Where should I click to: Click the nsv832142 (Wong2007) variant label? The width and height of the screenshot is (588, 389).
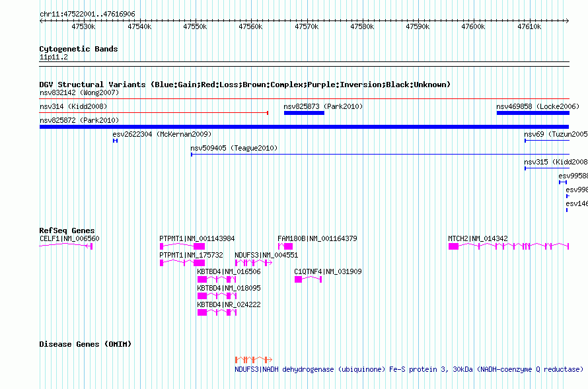click(x=79, y=92)
